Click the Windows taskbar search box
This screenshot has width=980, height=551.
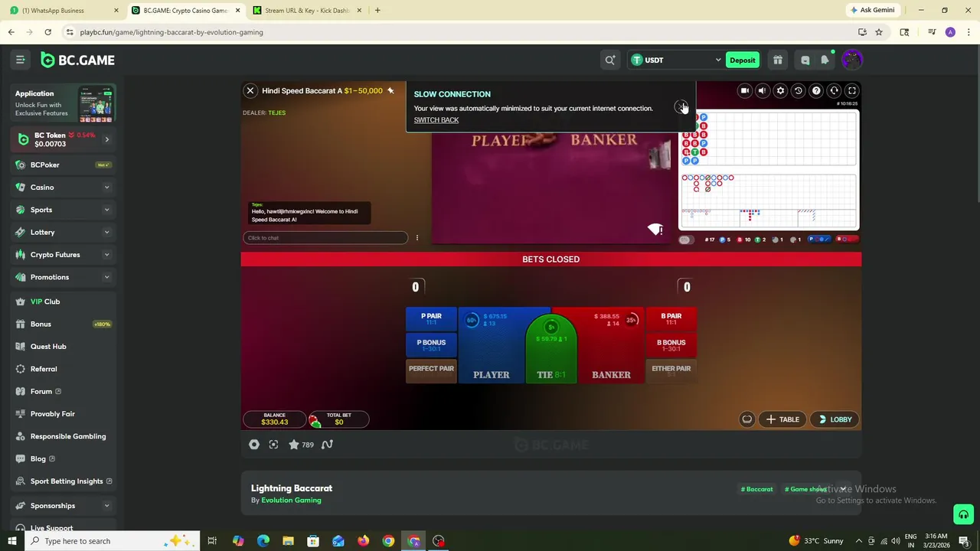tap(112, 541)
